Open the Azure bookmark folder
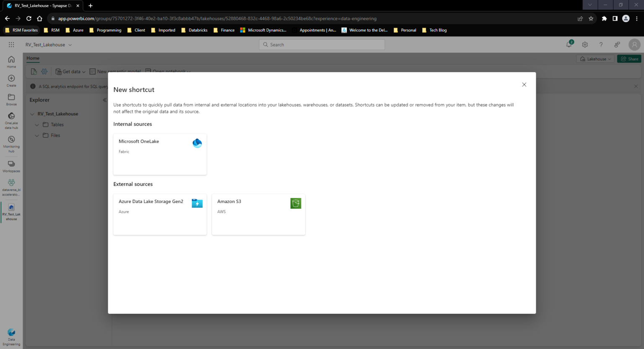Screen dimensions: 644x349 75,30
